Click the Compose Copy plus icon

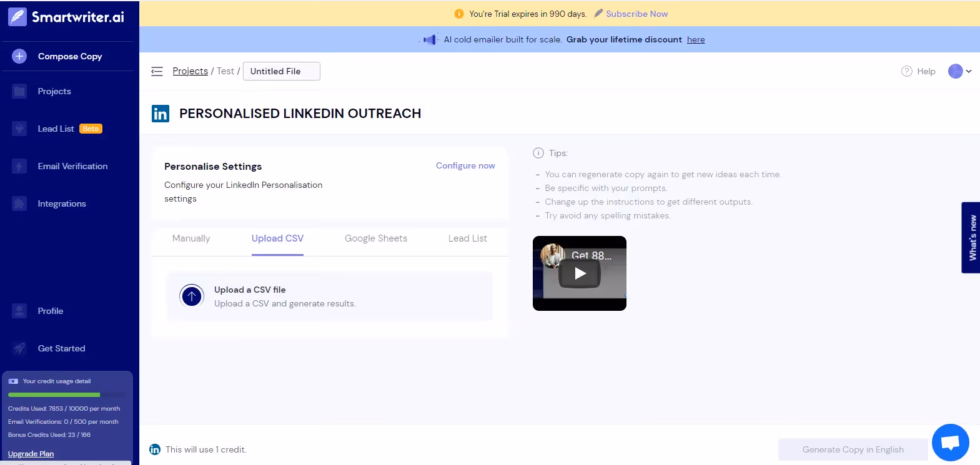19,56
